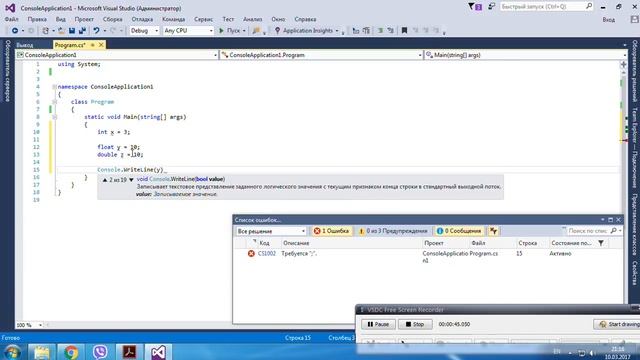Start debugging with the green Пуск button

(230, 31)
